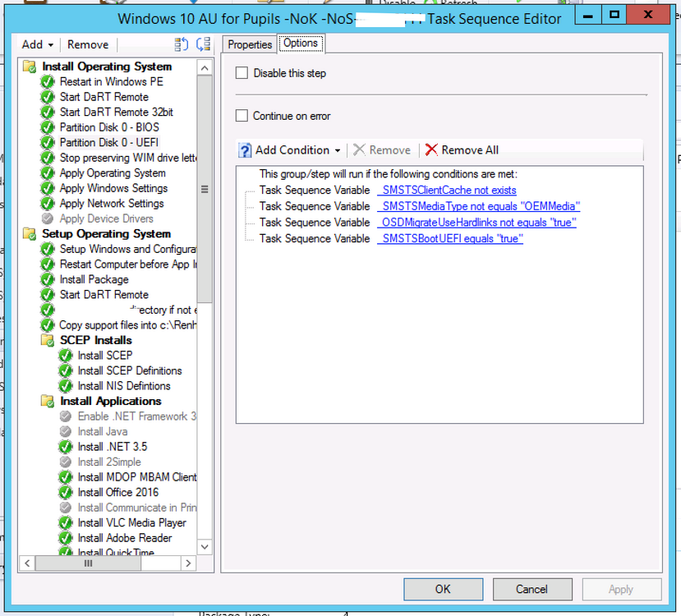The image size is (681, 616).
Task: Click green check icon beside Partition Disk 0 - BIOS
Action: 48,127
